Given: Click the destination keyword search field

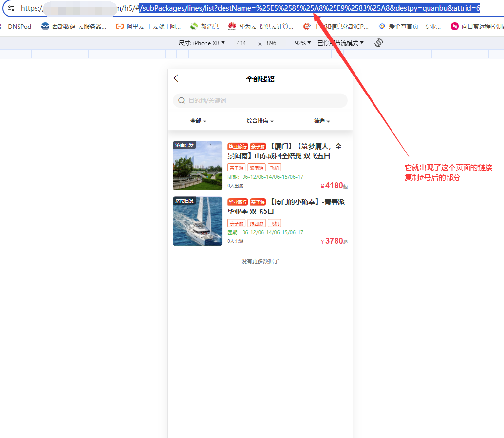Looking at the screenshot, I should [265, 101].
